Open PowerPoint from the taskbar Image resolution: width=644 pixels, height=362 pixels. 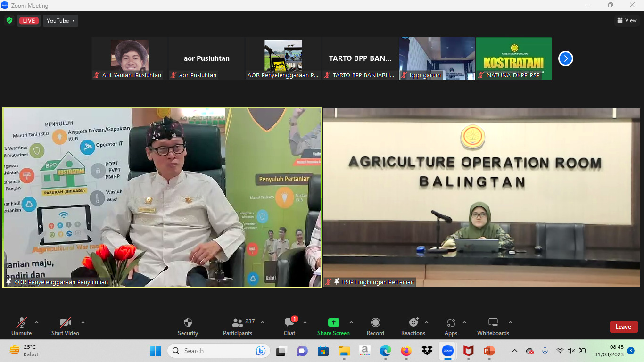tap(489, 351)
